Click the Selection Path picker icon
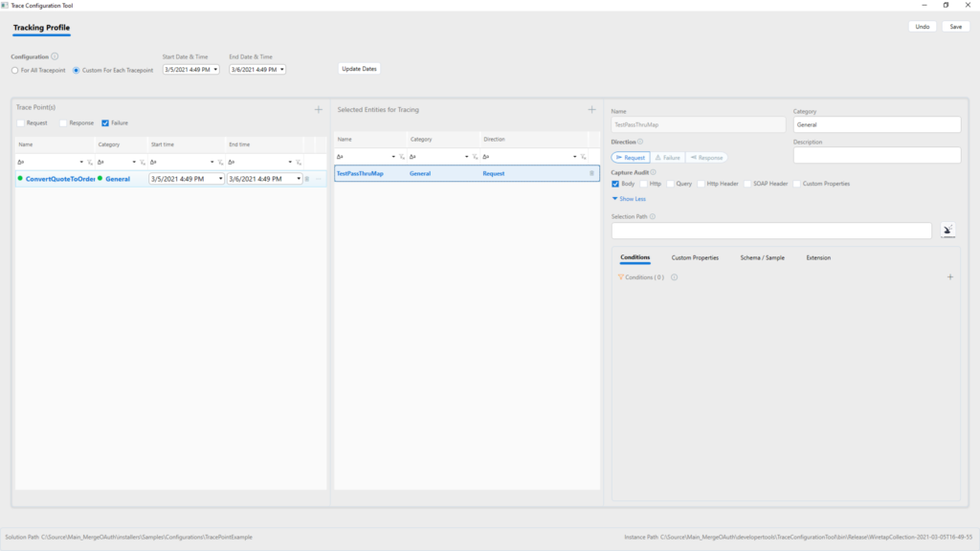The height and width of the screenshot is (551, 980). point(947,230)
